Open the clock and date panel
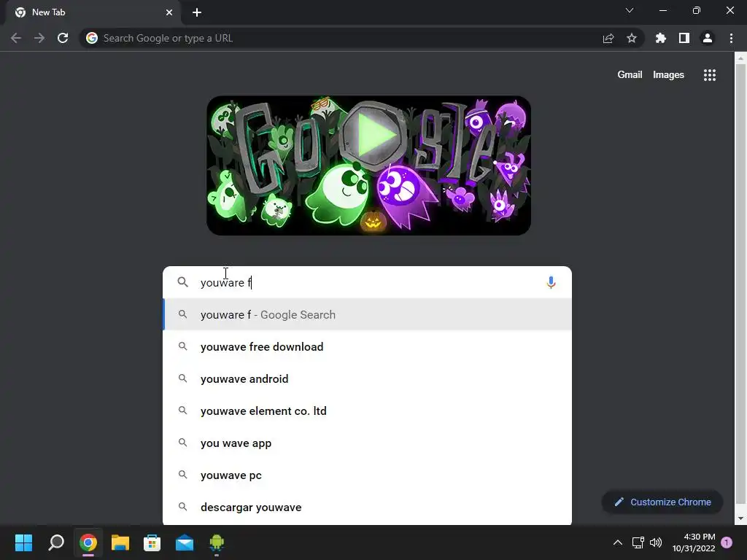Screen dimensions: 747x560 (694, 542)
